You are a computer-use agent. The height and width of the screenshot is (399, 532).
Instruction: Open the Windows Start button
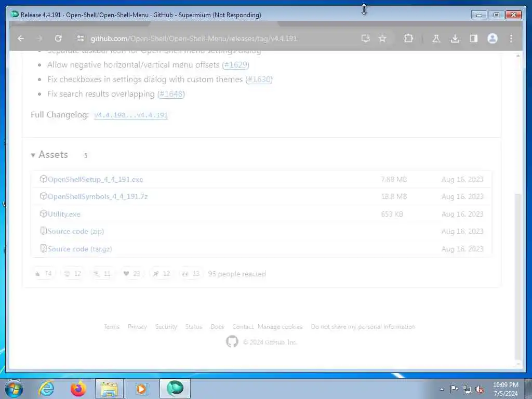[x=14, y=389]
